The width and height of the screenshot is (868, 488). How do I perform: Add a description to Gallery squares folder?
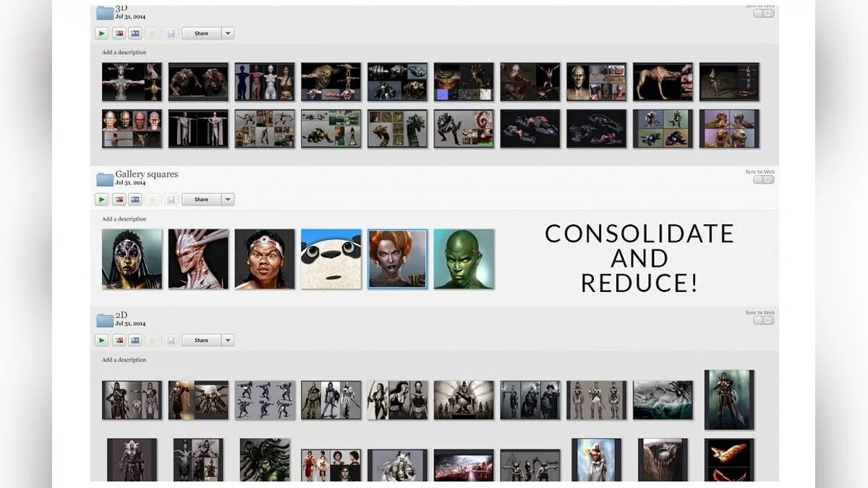click(124, 219)
